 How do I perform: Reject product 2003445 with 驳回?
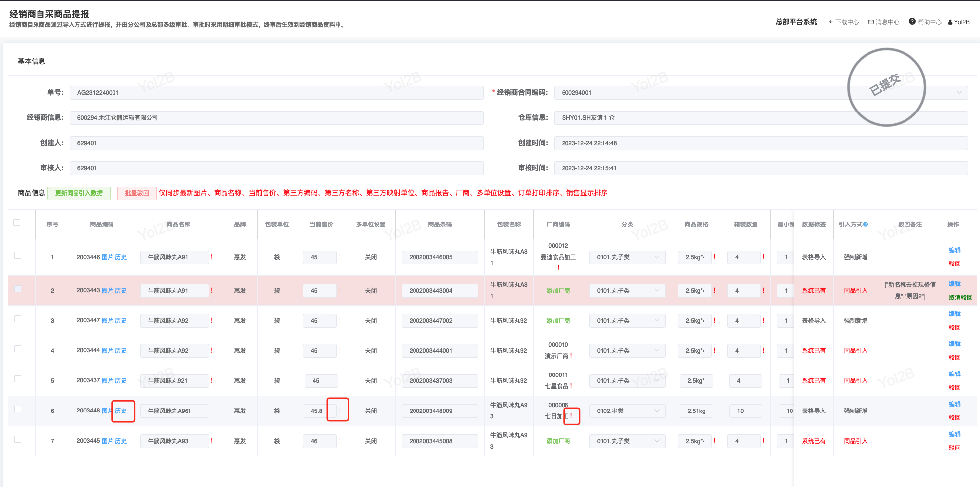point(955,448)
